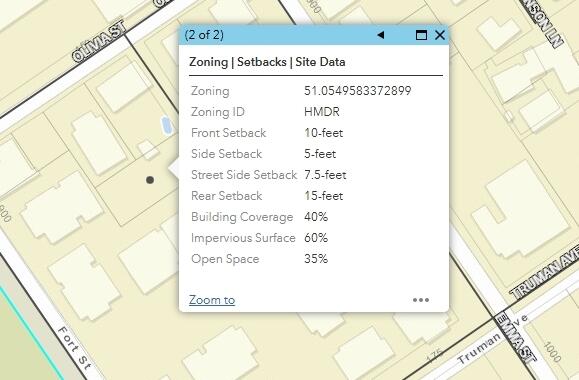The image size is (579, 380).
Task: Select the dark dot marker on map
Action: click(150, 180)
